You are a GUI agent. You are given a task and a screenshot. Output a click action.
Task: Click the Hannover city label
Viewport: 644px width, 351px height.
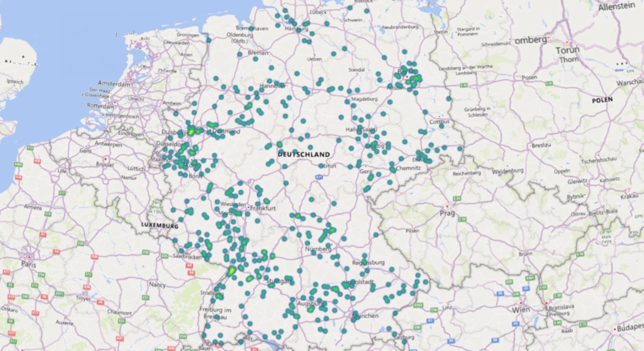coord(273,85)
